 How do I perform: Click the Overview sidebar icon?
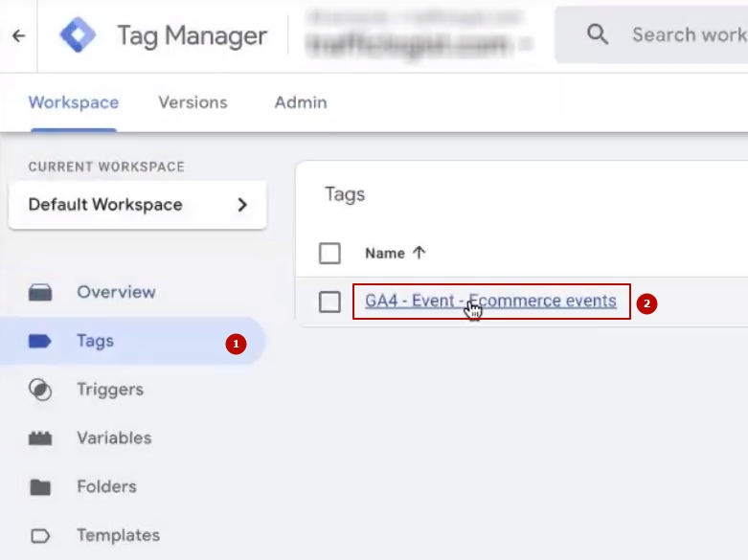click(40, 293)
